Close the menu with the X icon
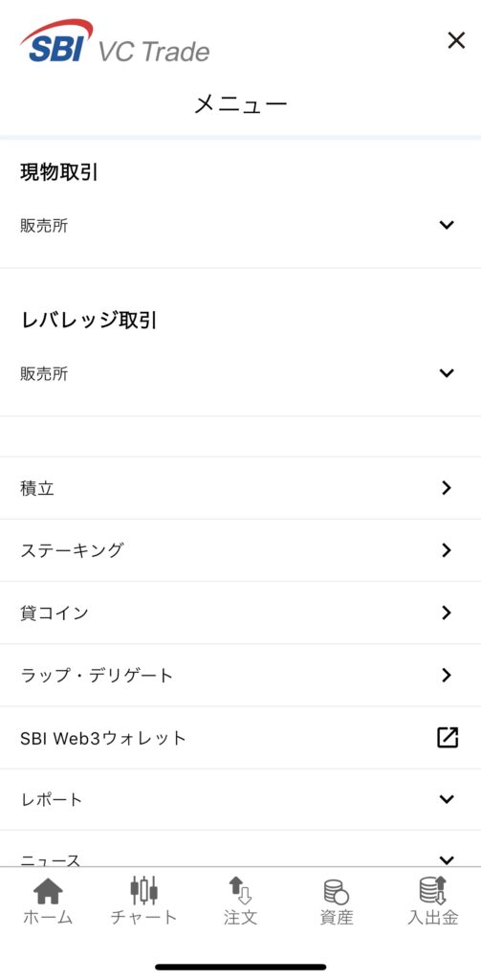Image resolution: width=481 pixels, height=980 pixels. tap(457, 40)
